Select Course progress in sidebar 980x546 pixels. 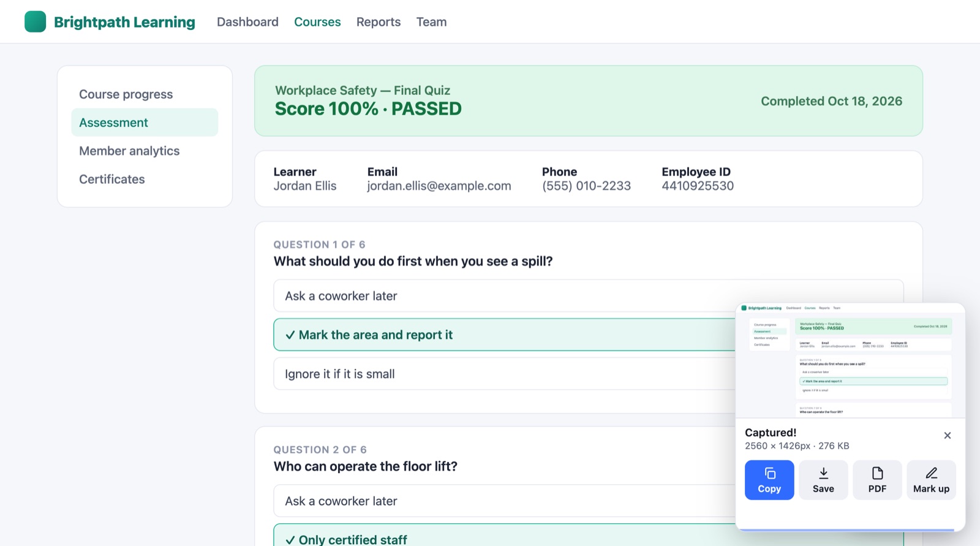(x=145, y=94)
